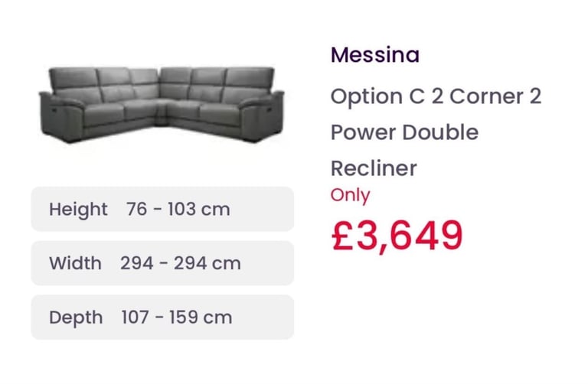Click the 'Height' label text

click(78, 210)
